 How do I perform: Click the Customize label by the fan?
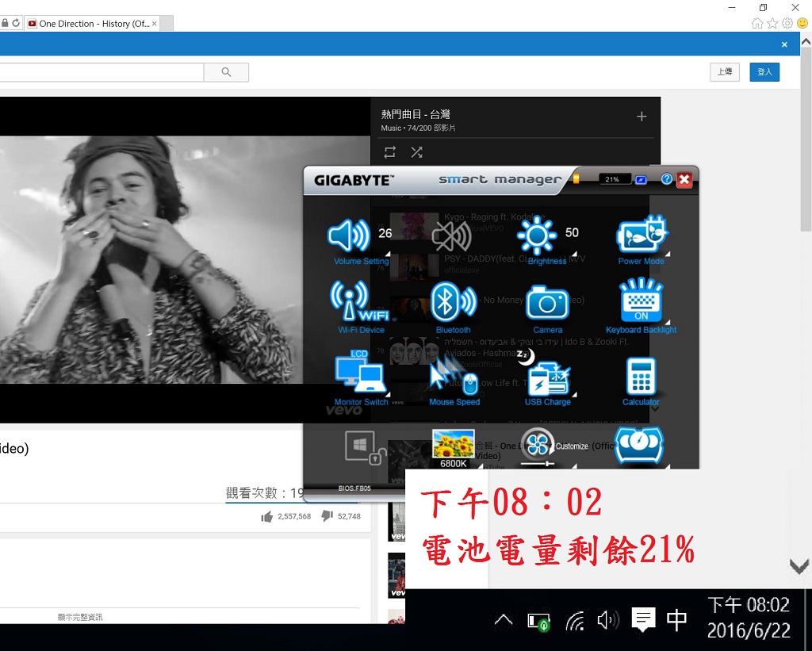coord(573,446)
